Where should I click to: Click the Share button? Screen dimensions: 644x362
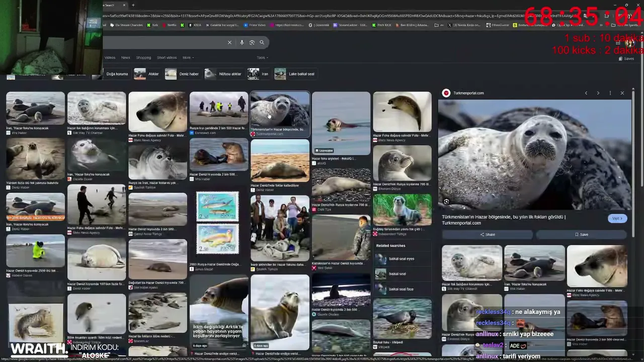coord(487,234)
